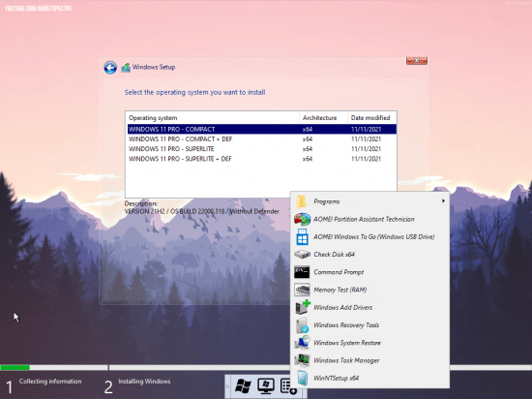Viewport: 532px width, 399px height.
Task: Select WINDOWS 11 PRO - COMPACT row
Action: (x=261, y=129)
